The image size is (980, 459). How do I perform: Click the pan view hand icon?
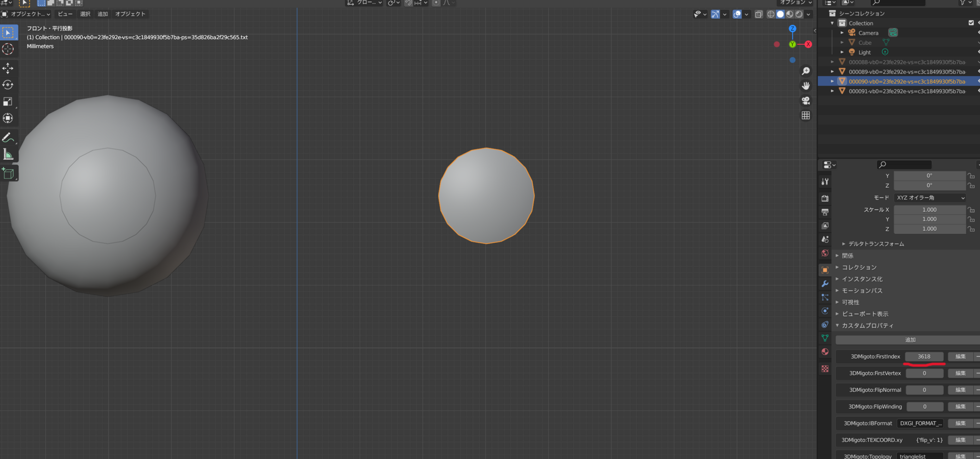(806, 86)
